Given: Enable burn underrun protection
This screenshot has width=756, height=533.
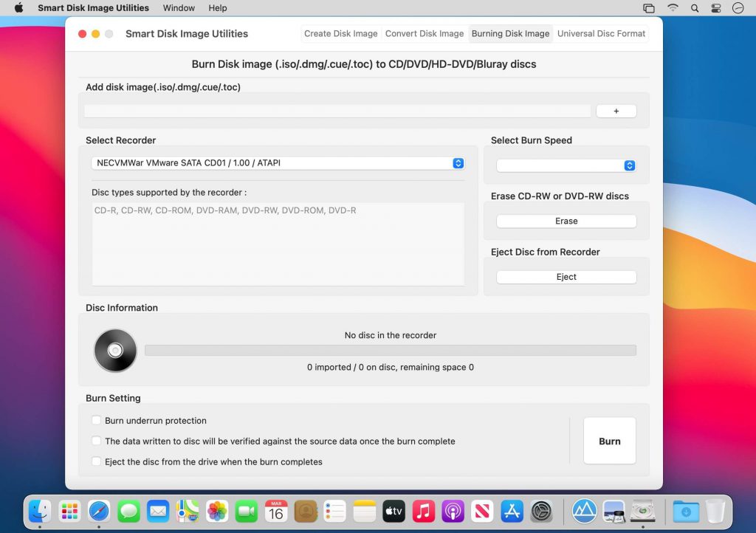Looking at the screenshot, I should point(96,419).
